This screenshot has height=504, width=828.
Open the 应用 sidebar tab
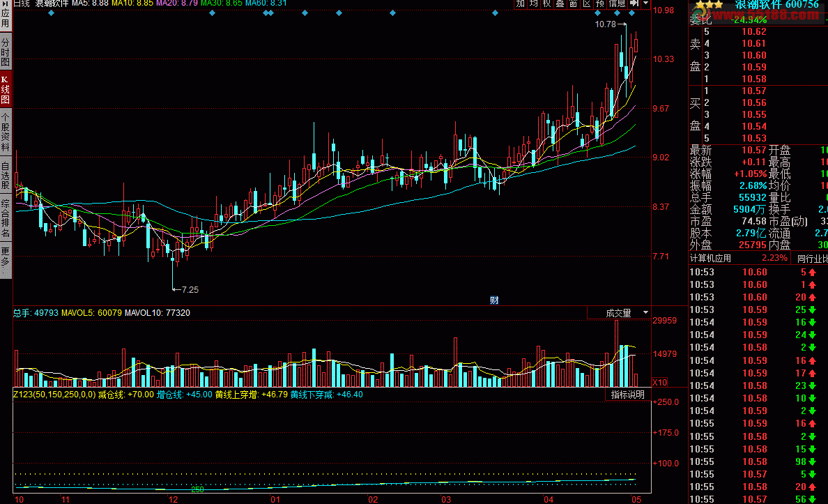click(x=6, y=15)
